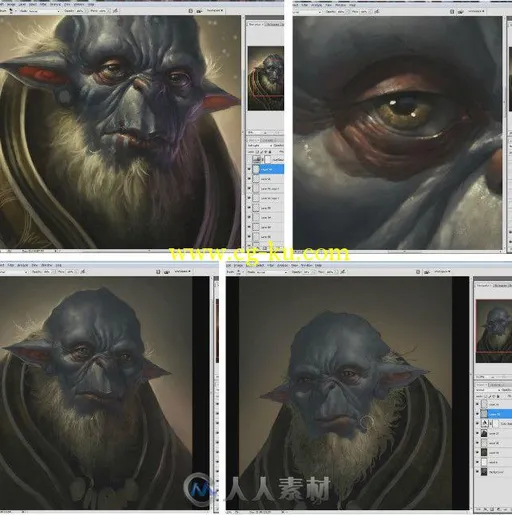Open Workspace dropdown in top-right window
512x515 pixels.
(475, 11)
